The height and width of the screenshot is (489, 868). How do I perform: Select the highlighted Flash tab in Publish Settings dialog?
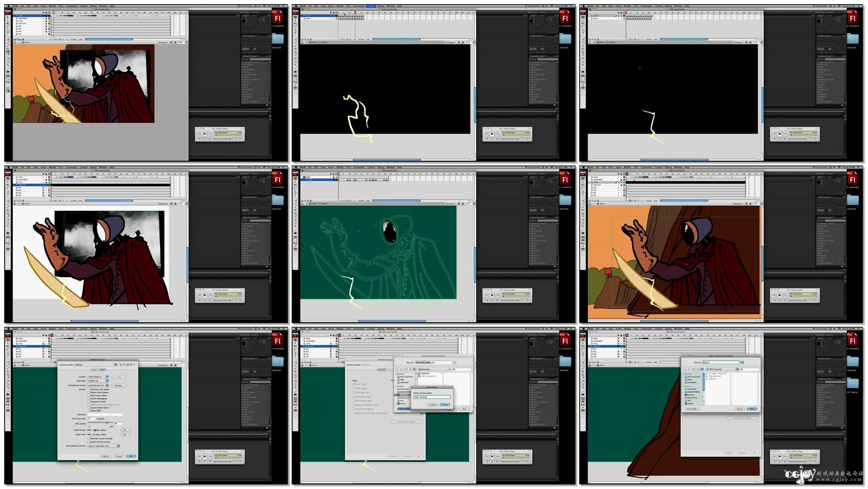102,370
